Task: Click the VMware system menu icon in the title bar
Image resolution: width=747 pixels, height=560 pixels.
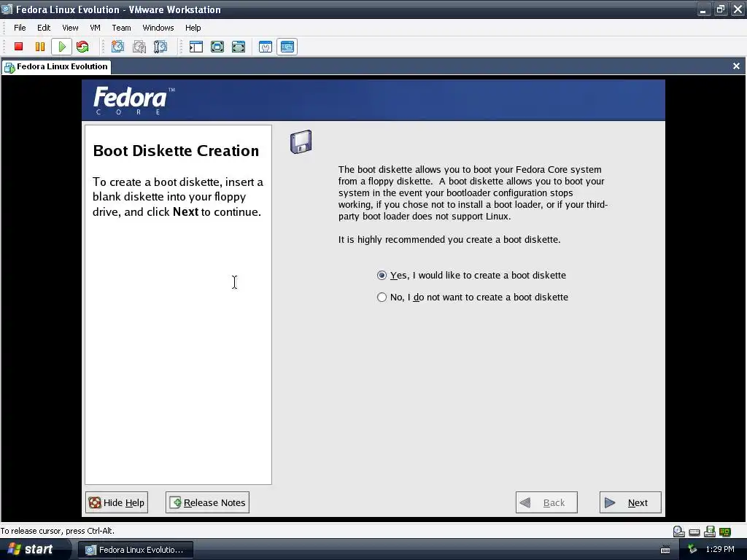Action: click(x=7, y=9)
